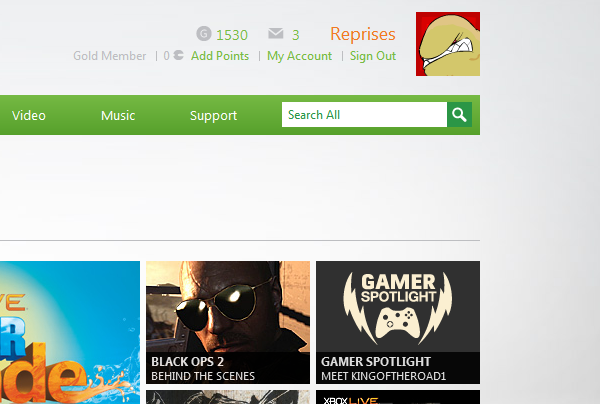Open the Reprises gamertag profile link

pyautogui.click(x=363, y=34)
